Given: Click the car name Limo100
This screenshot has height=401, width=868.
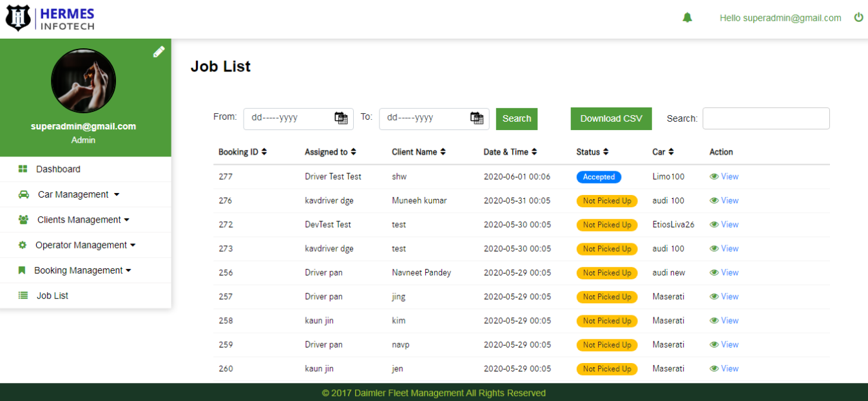Looking at the screenshot, I should 668,176.
